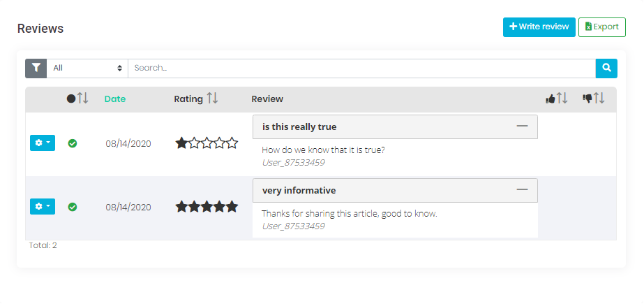Image resolution: width=644 pixels, height=304 pixels.
Task: Sort reviews by status column
Action: pos(77,99)
